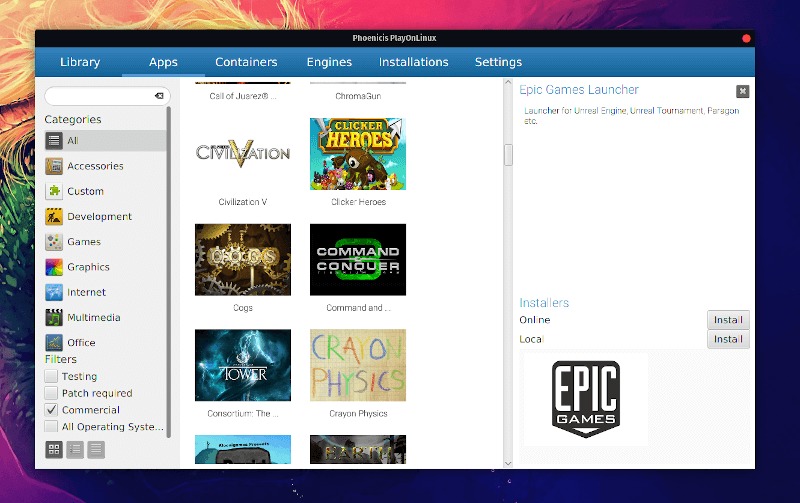Click the scroll up arrow of app list
The image size is (800, 503).
coord(508,82)
